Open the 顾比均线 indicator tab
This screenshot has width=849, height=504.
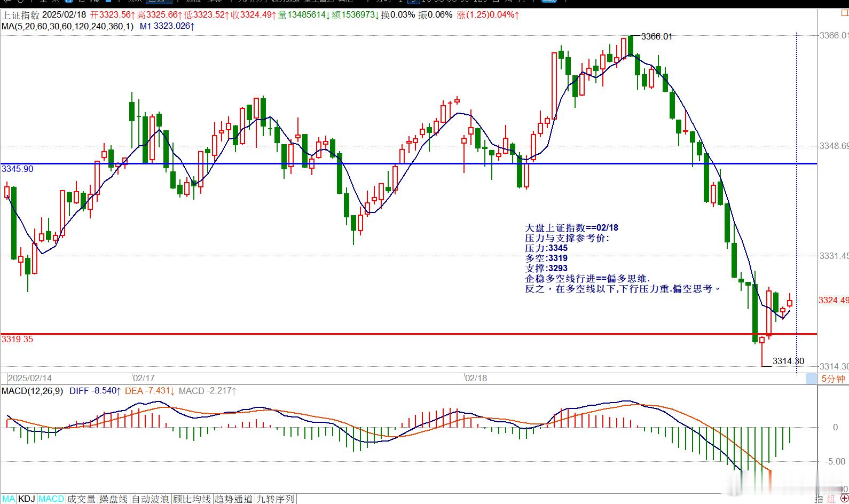[192, 499]
